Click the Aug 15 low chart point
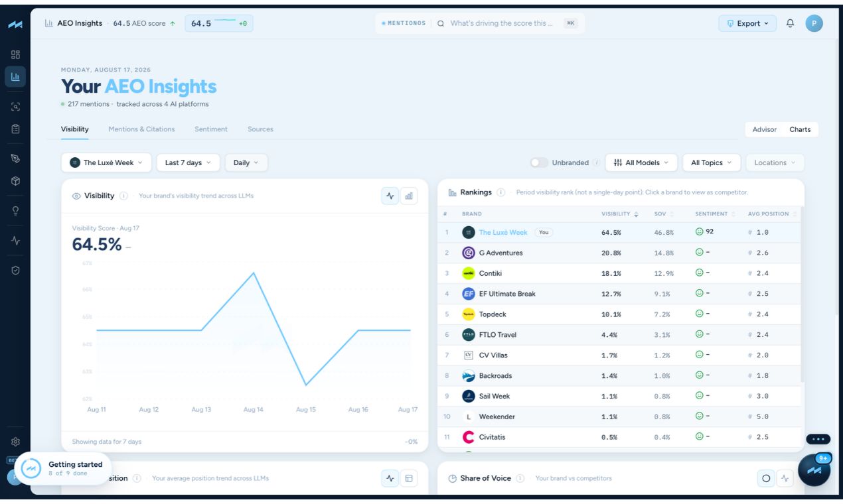Screen dimensions: 843x504 click(306, 385)
